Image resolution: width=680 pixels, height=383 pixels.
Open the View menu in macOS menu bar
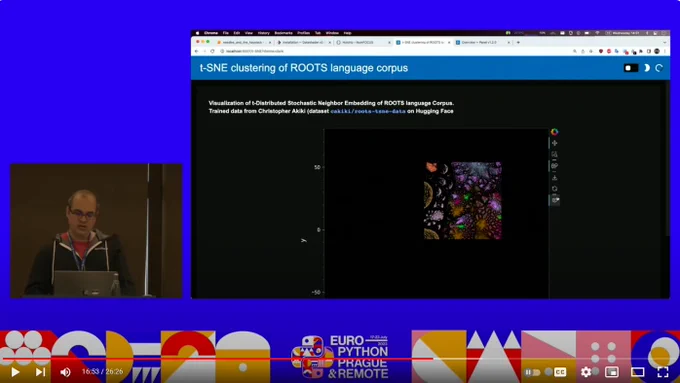tap(248, 33)
